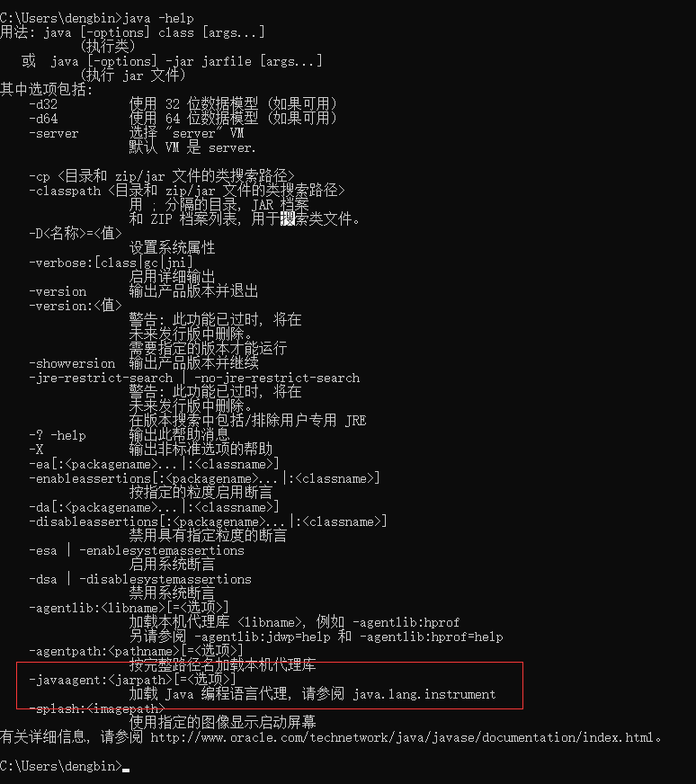Click the command prompt cursor line
Image resolution: width=696 pixels, height=784 pixels.
pyautogui.click(x=65, y=766)
